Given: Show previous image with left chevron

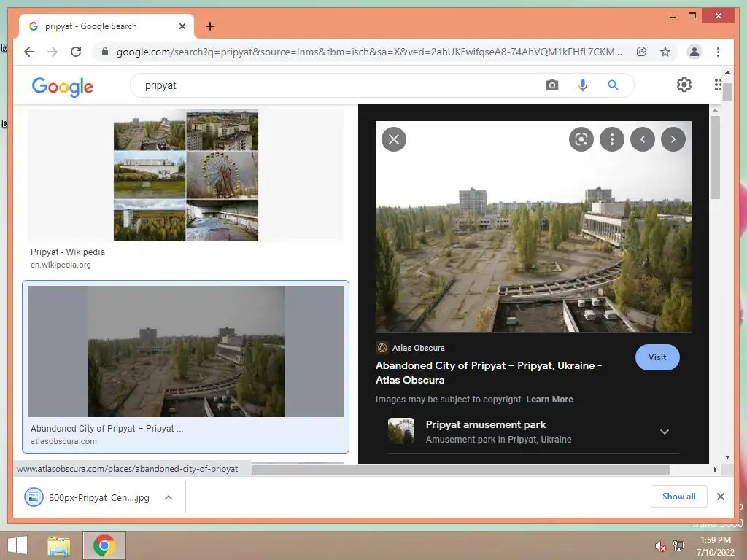Looking at the screenshot, I should click(643, 139).
